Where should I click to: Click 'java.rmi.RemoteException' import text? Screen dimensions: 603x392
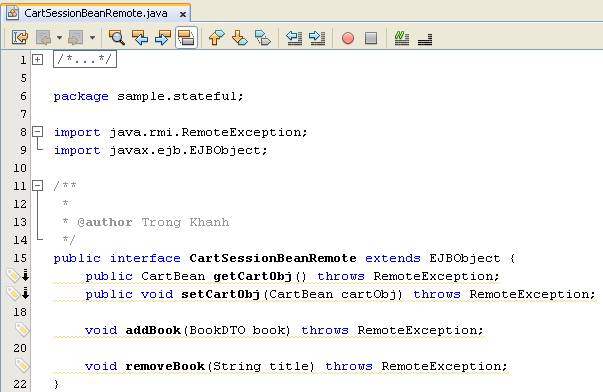tap(205, 132)
